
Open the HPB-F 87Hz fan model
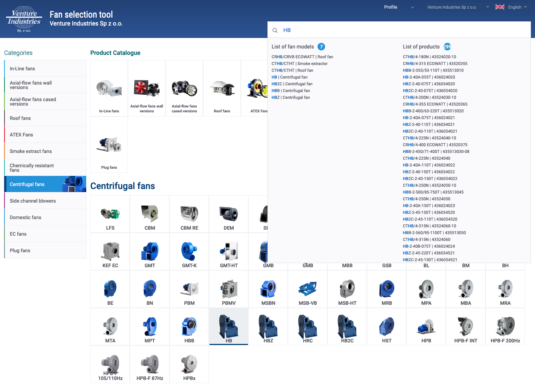(150, 364)
